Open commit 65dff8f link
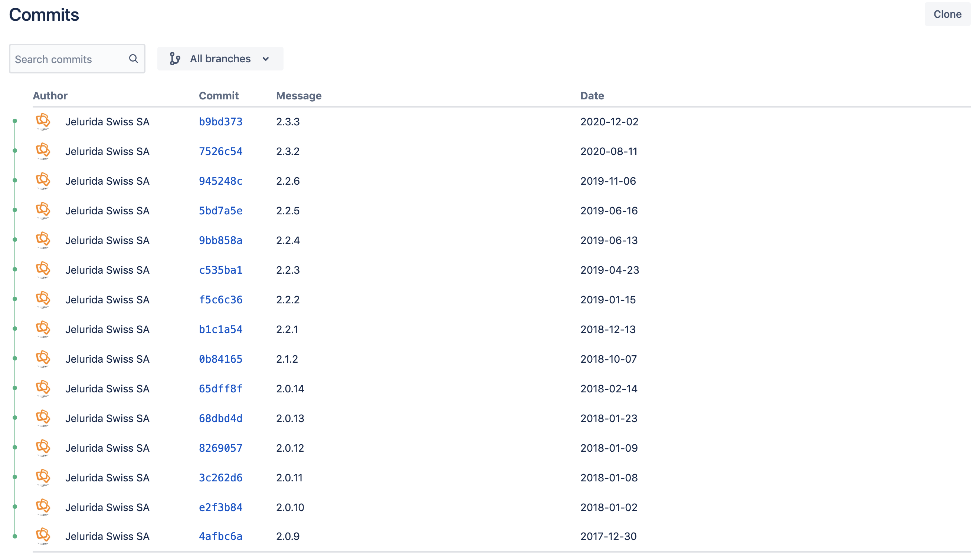976x560 pixels. coord(220,388)
